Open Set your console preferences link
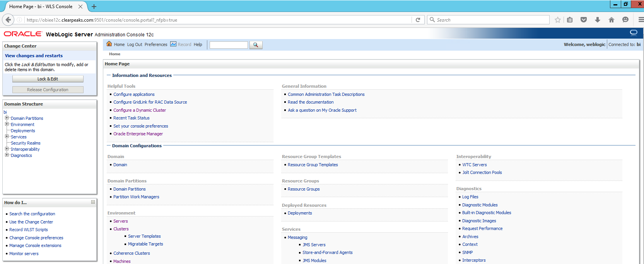 point(141,126)
